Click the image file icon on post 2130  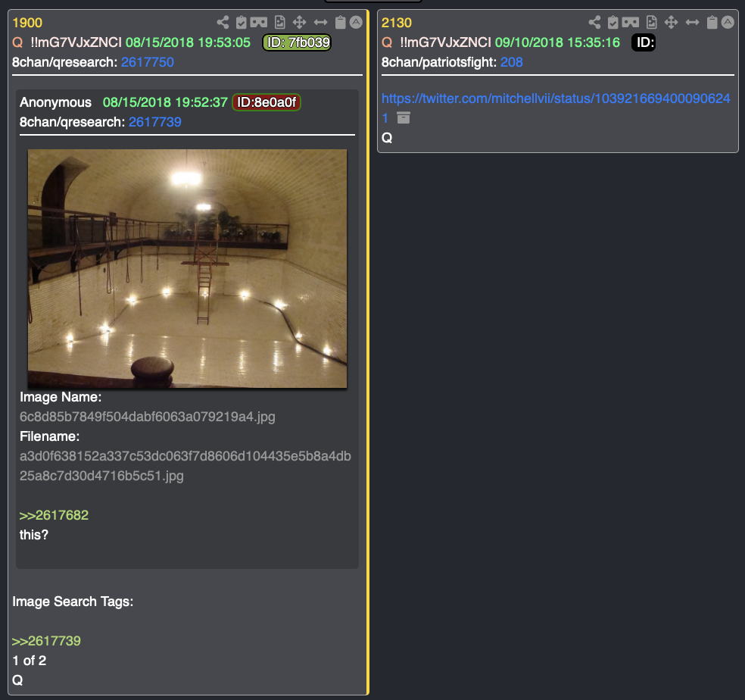(651, 23)
